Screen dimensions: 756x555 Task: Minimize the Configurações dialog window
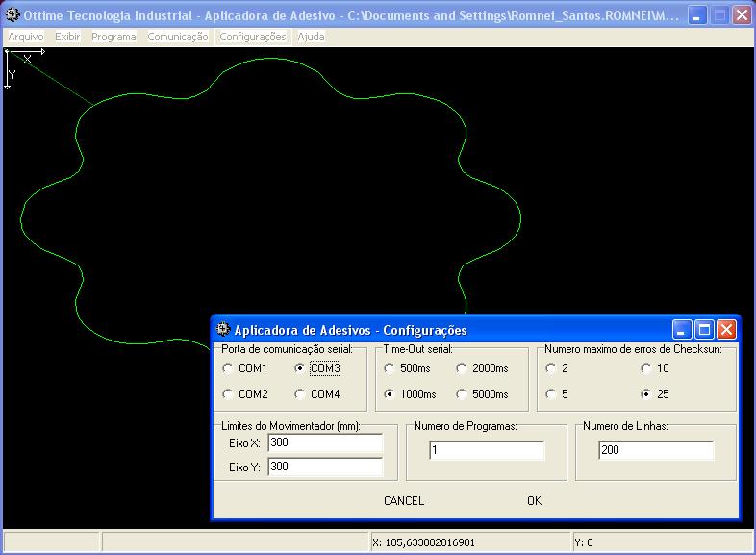[x=682, y=330]
